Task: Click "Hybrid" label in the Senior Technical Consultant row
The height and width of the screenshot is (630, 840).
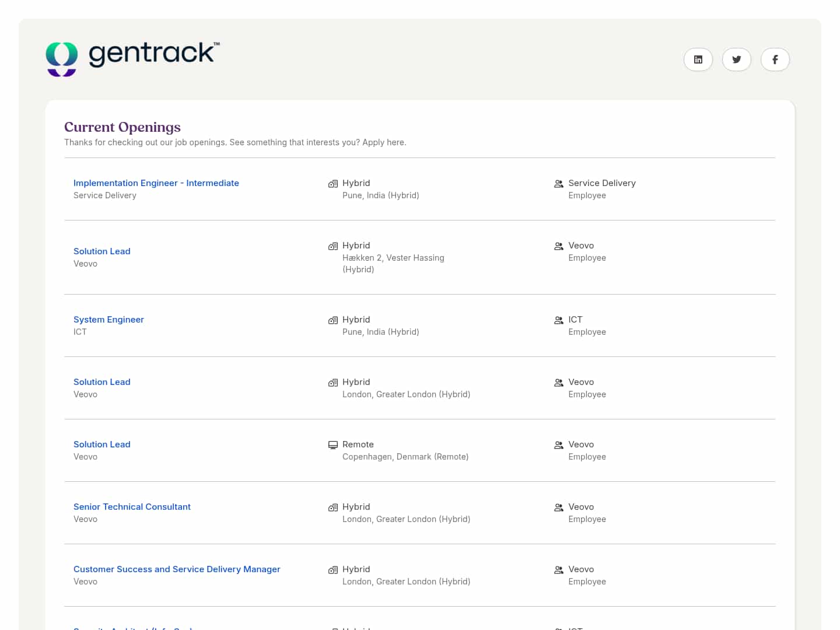Action: [x=356, y=507]
